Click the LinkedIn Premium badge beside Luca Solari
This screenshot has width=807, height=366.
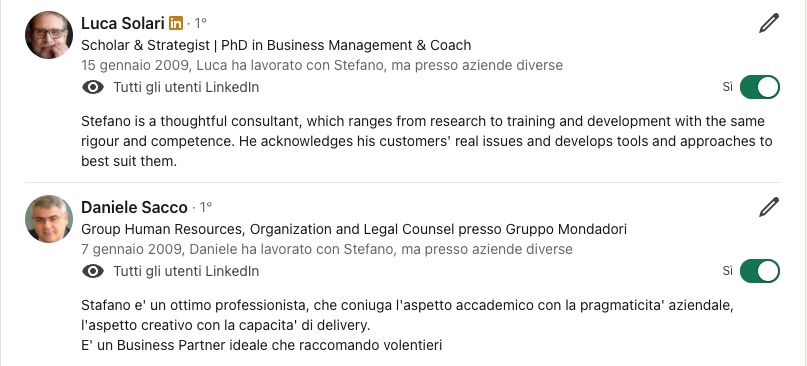coord(176,23)
